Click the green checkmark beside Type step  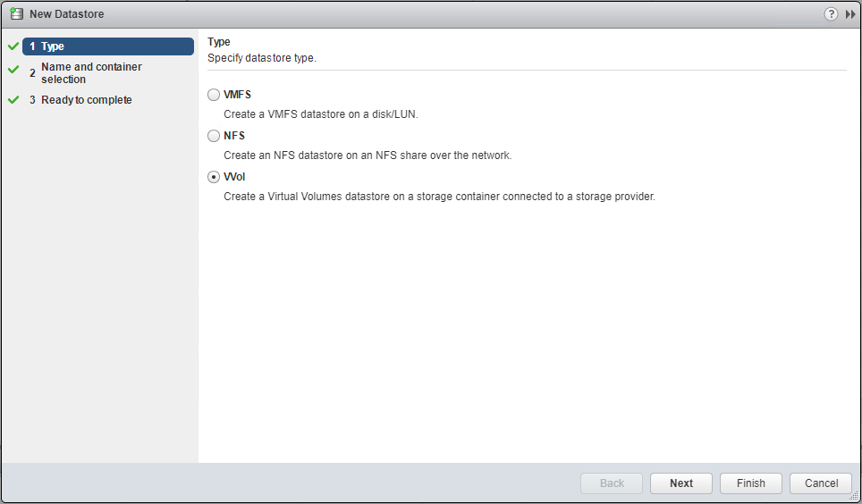coord(13,46)
